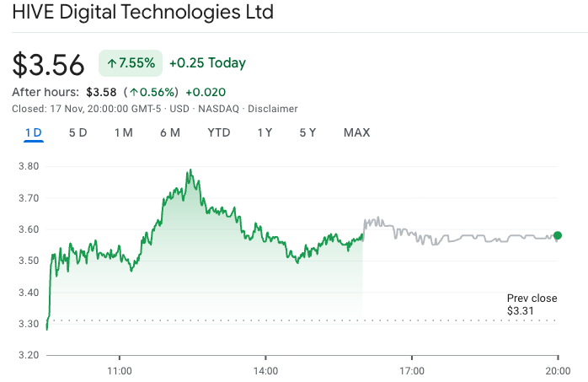
Task: Click the $3.56 current price
Action: point(49,65)
